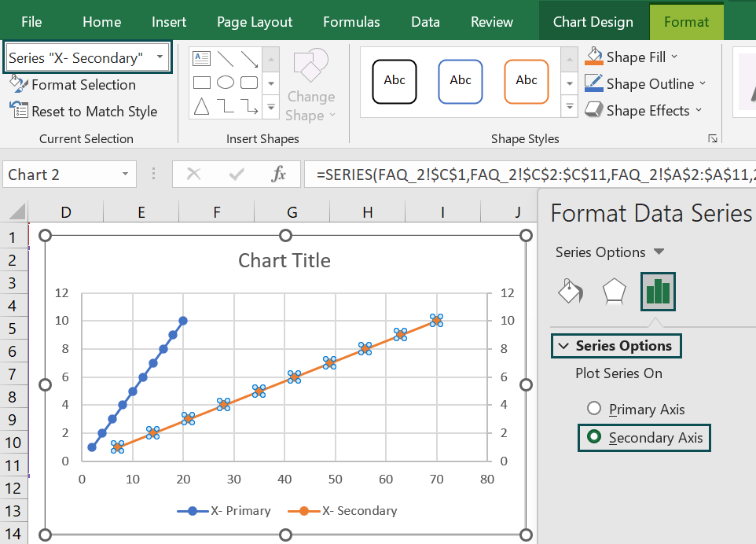Expand the Shape Effects dropdown arrow
The height and width of the screenshot is (544, 756).
click(698, 110)
